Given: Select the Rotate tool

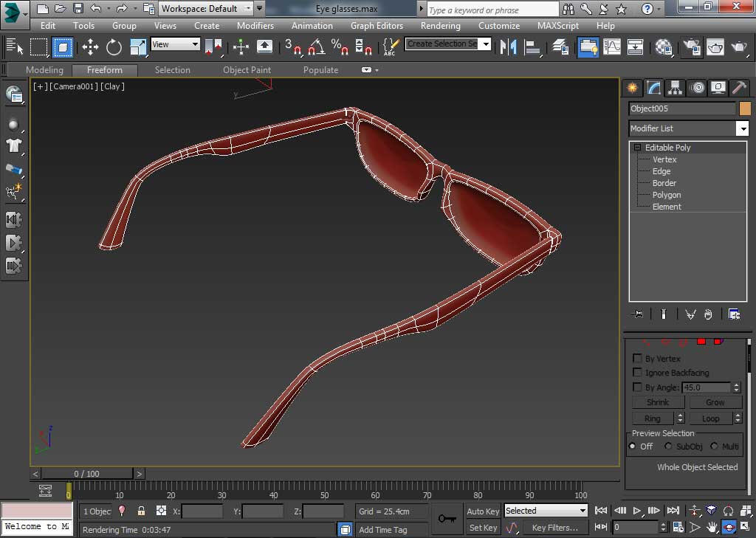Looking at the screenshot, I should (x=114, y=47).
